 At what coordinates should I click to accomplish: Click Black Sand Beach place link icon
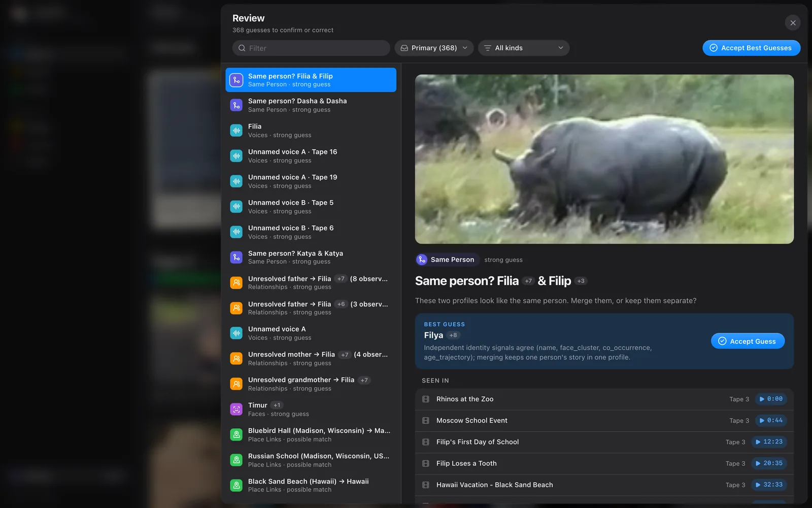pyautogui.click(x=236, y=485)
